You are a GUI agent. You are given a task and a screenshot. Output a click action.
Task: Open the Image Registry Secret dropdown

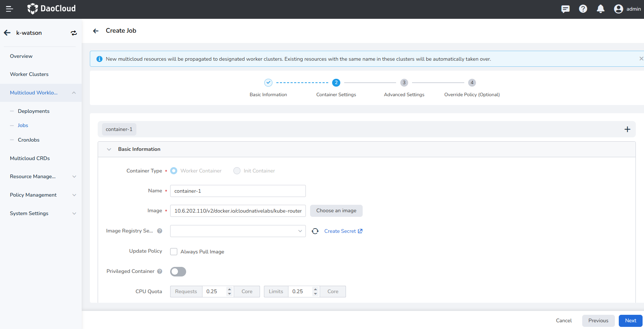pos(238,231)
